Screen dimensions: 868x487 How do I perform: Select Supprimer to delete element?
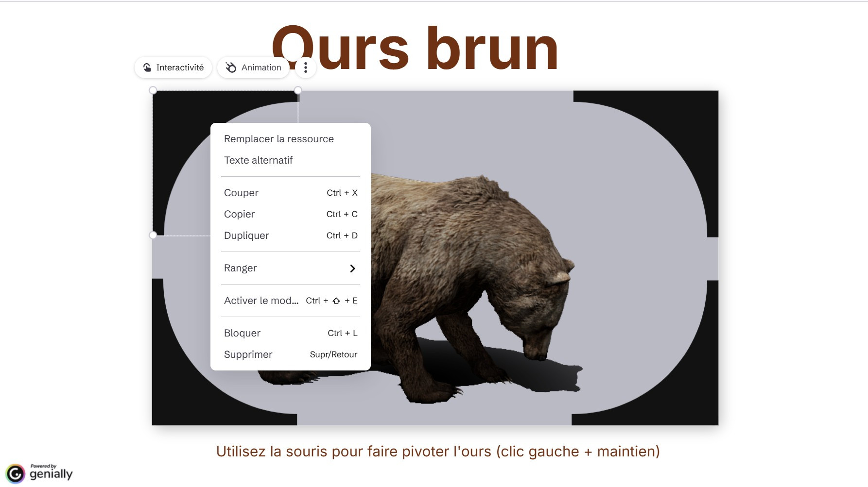tap(290, 354)
